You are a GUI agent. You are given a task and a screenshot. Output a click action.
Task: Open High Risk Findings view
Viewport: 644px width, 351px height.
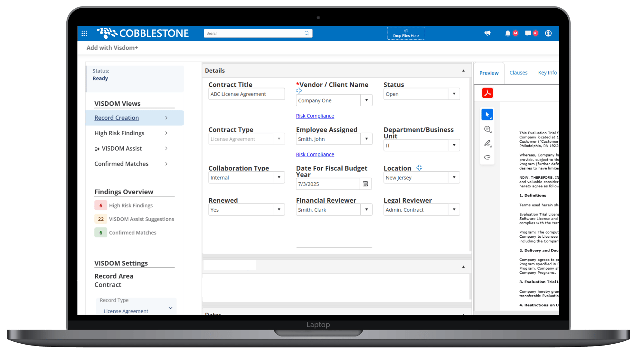coord(119,133)
